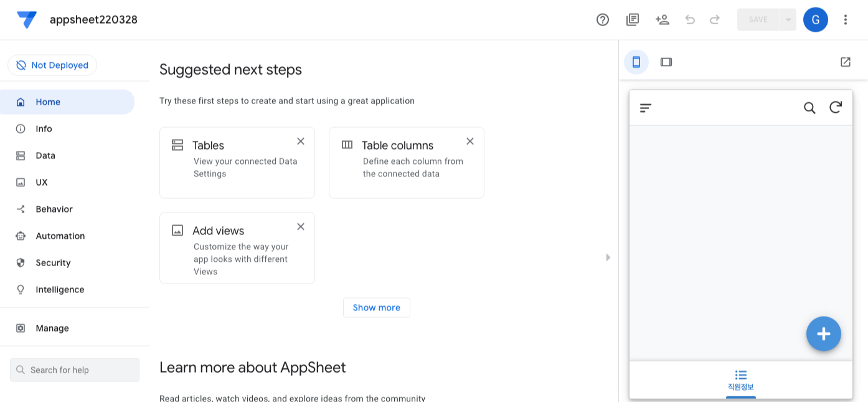The image size is (868, 402).
Task: Open the Table columns suggestion card
Action: [407, 163]
